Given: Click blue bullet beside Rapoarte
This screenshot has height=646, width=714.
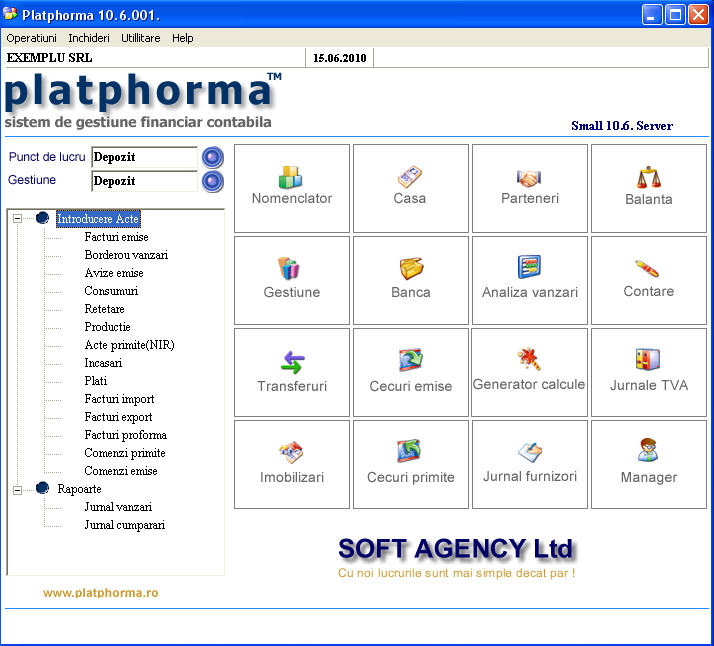Looking at the screenshot, I should point(42,488).
